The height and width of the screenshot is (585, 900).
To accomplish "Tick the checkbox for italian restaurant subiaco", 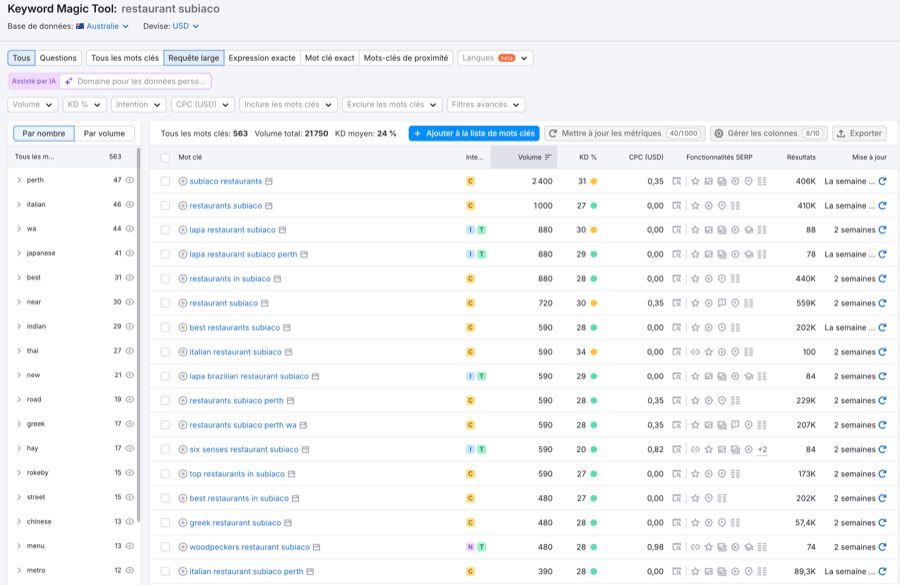I will coord(165,352).
